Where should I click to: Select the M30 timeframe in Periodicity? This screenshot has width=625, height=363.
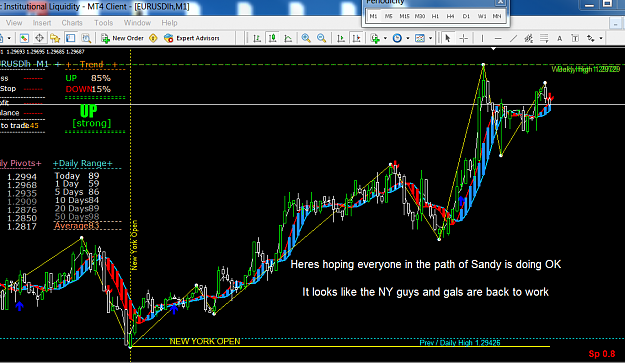(420, 16)
